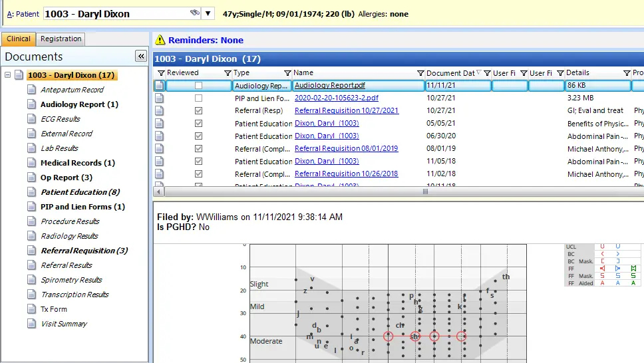Open Referral Requisition 10/27/2021 link
644x363 pixels.
pos(347,111)
